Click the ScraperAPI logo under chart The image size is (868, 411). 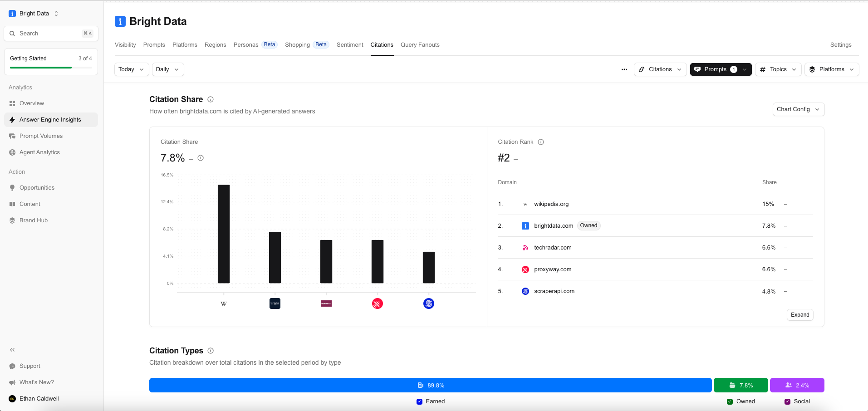(429, 303)
